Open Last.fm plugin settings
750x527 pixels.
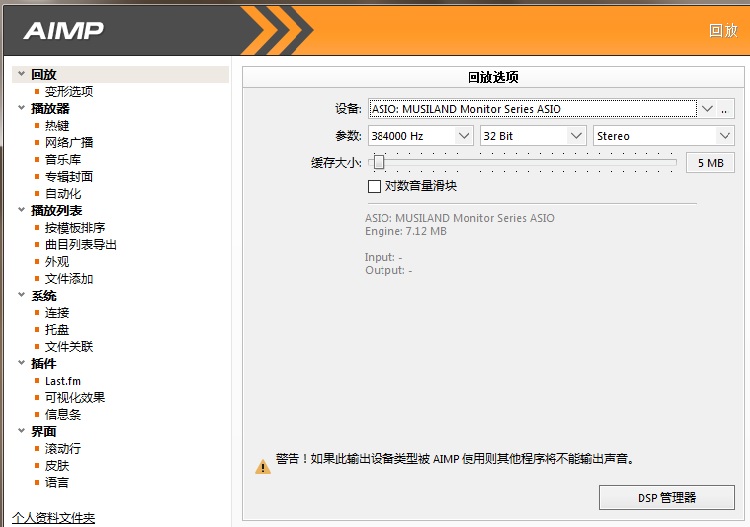tap(62, 381)
